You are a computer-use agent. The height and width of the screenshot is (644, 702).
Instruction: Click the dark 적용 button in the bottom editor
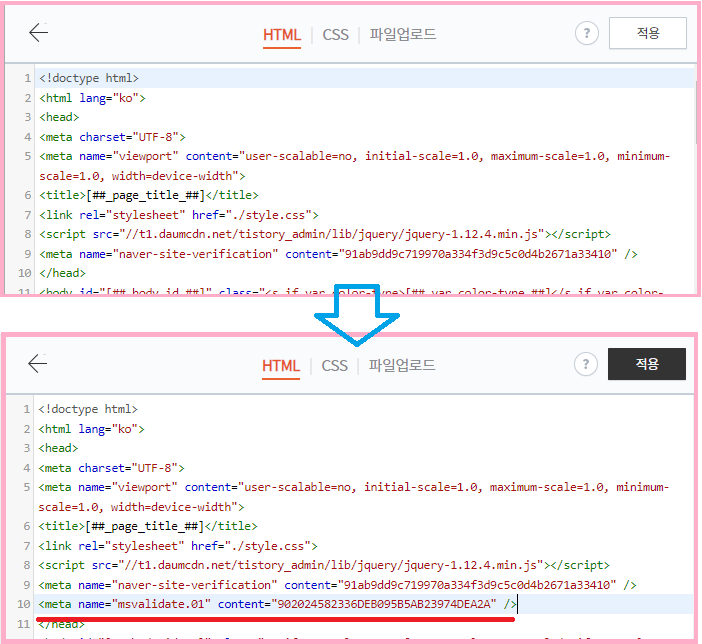tap(646, 364)
